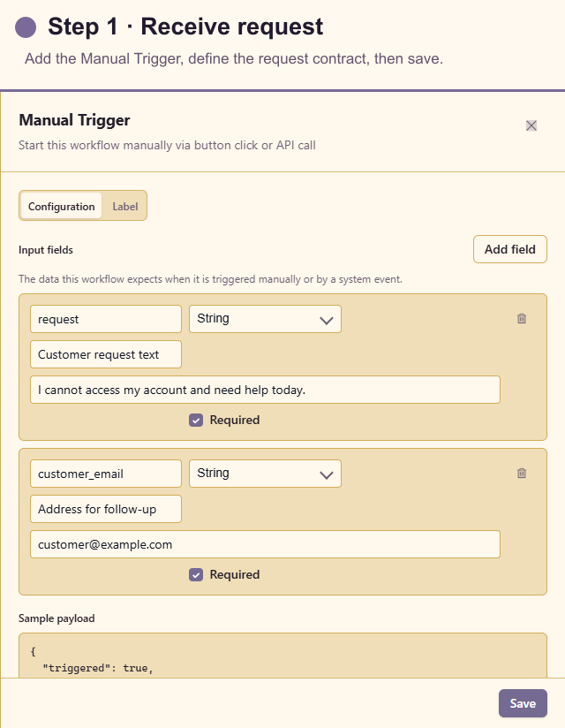This screenshot has height=728, width=565.
Task: Save the Manual Trigger configuration
Action: (x=523, y=703)
